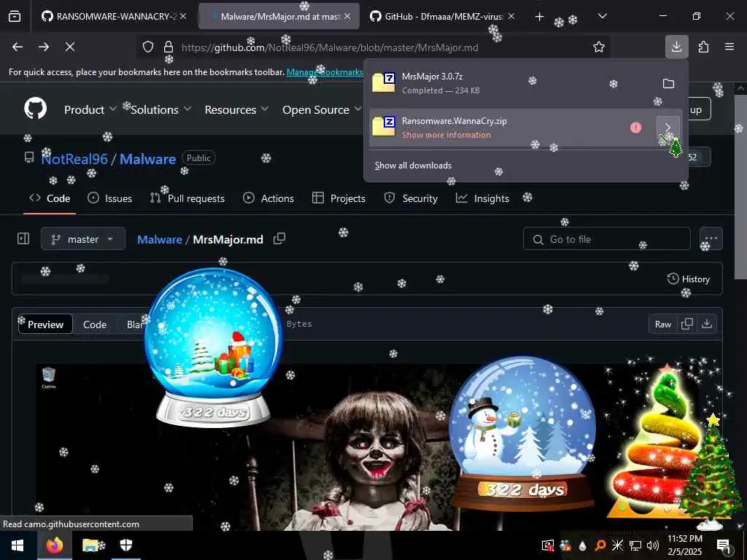This screenshot has height=560, width=747.
Task: Open Windows Start menu
Action: [x=18, y=545]
